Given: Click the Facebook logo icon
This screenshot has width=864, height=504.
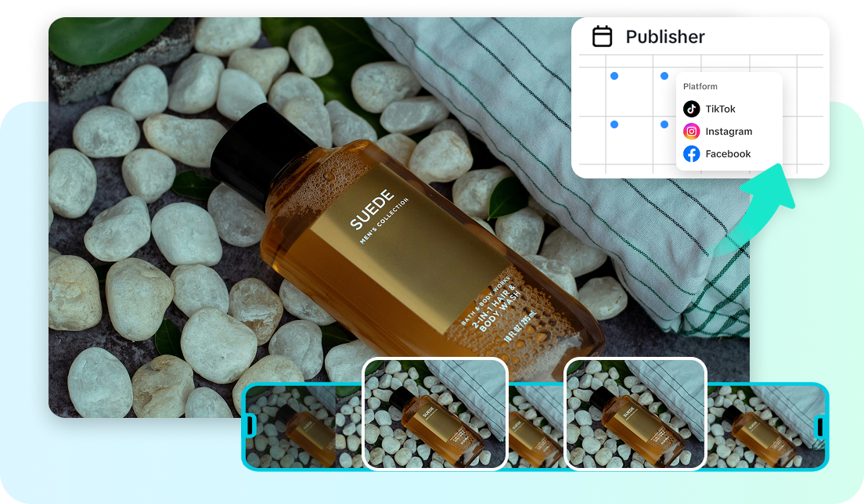Looking at the screenshot, I should pos(692,153).
